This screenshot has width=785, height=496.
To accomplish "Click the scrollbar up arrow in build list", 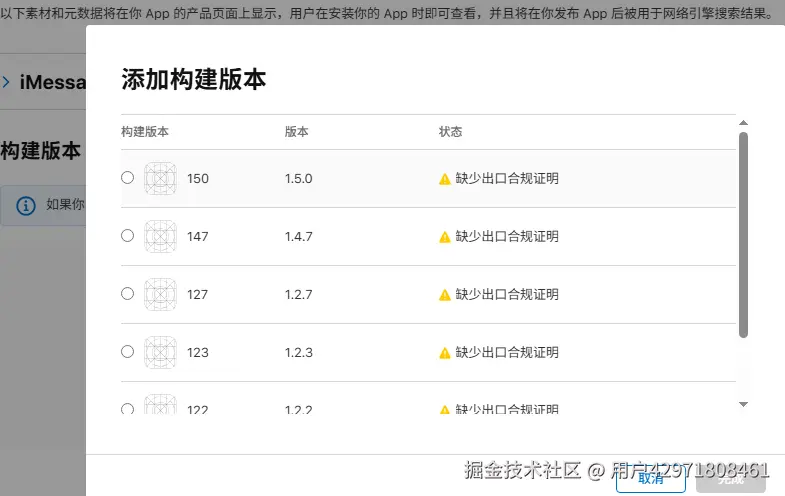I will click(x=743, y=123).
